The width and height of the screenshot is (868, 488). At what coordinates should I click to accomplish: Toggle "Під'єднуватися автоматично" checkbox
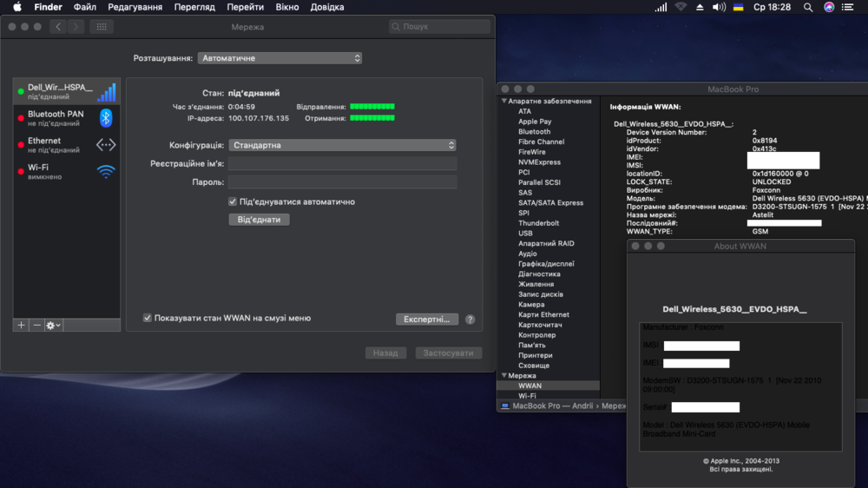point(233,201)
